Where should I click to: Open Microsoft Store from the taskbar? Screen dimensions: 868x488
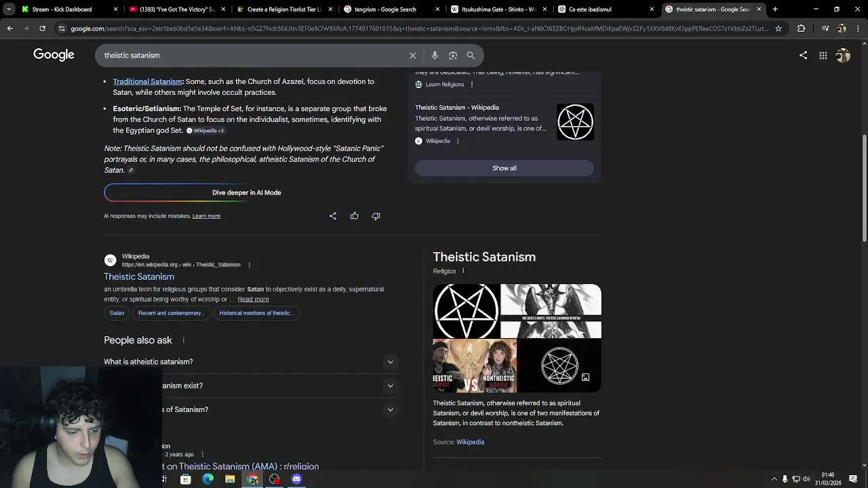coord(185,479)
